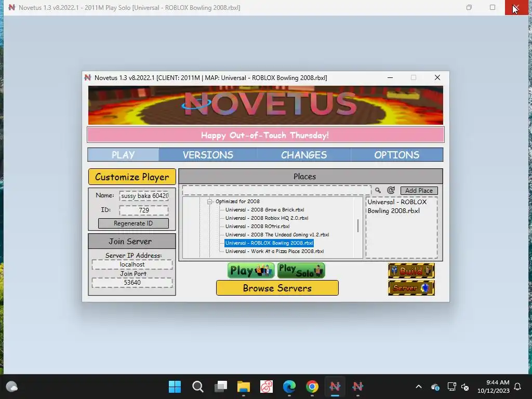Switch to the PLAY tab
This screenshot has height=399, width=532.
tap(123, 155)
